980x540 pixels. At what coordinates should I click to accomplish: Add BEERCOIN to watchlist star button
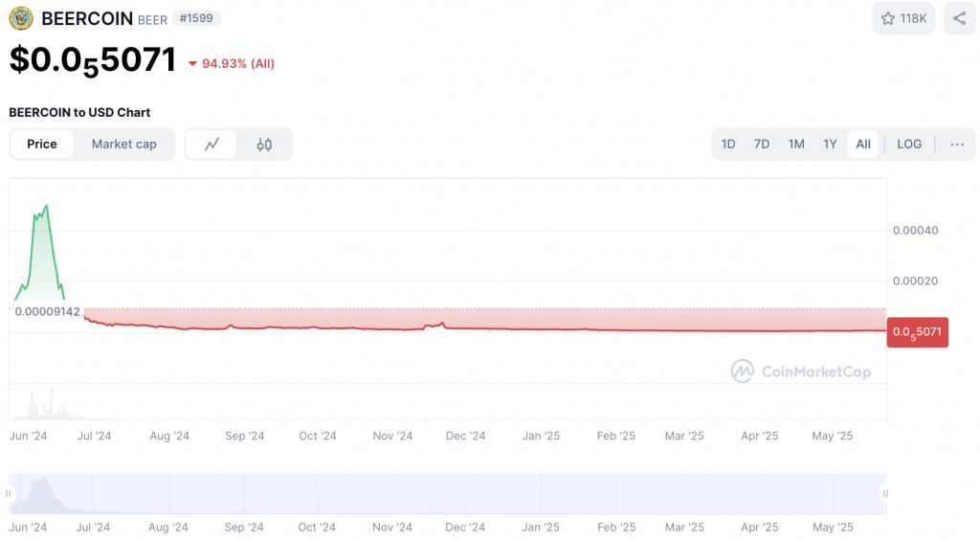click(x=903, y=18)
